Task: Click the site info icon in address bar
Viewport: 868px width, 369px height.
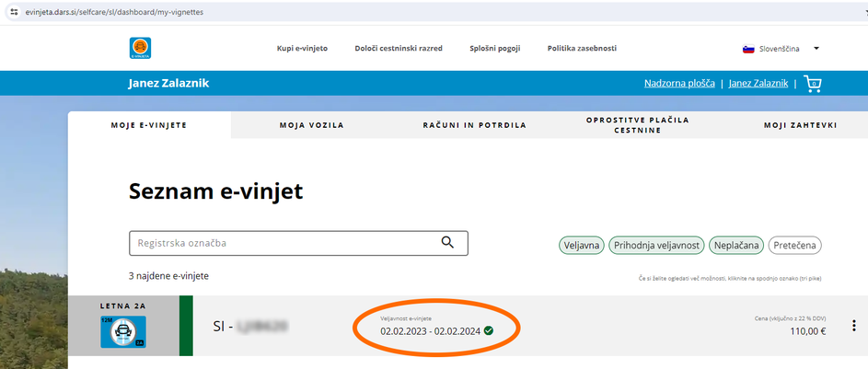Action: pyautogui.click(x=13, y=12)
